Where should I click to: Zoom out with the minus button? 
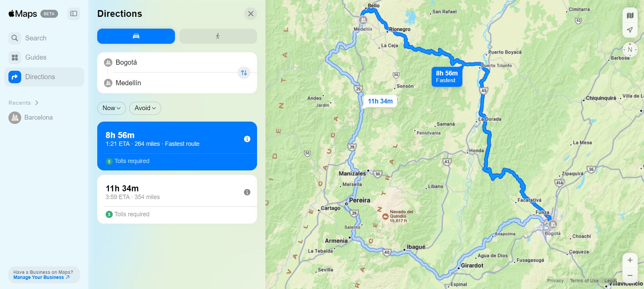pyautogui.click(x=630, y=275)
